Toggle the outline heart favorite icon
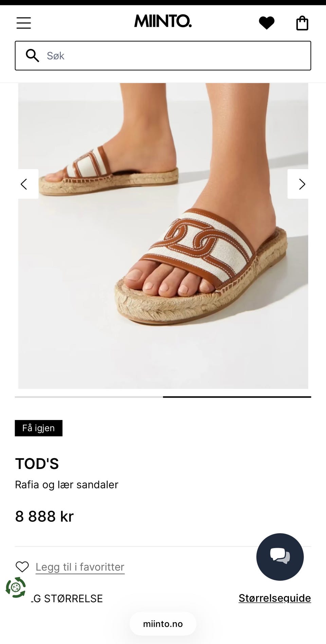This screenshot has height=644, width=326. (x=22, y=567)
